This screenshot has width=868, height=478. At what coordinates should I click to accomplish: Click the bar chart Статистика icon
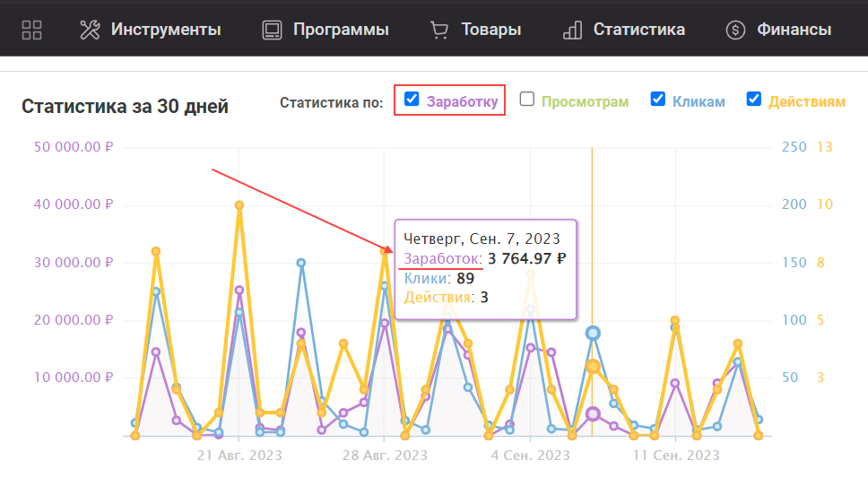[572, 30]
